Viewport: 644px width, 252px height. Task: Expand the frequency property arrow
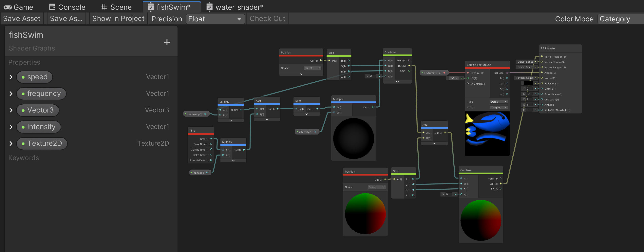[x=11, y=94]
